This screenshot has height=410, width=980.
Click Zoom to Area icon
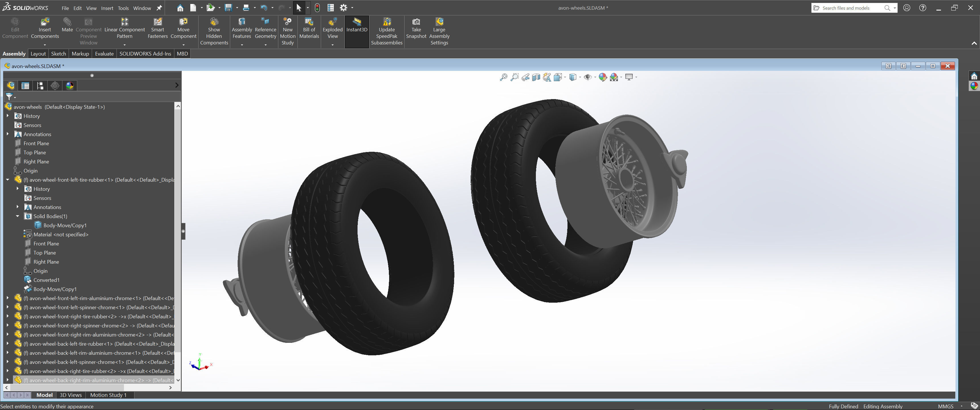tap(514, 77)
